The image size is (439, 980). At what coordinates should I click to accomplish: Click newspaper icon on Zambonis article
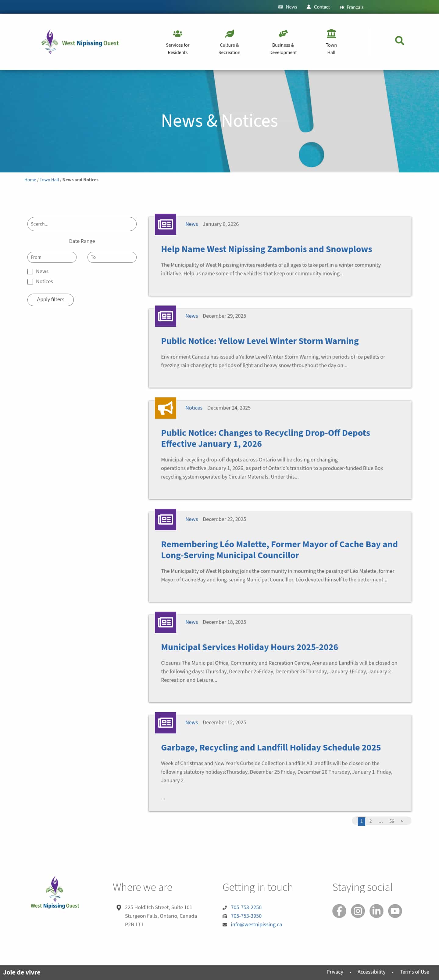pos(165,224)
